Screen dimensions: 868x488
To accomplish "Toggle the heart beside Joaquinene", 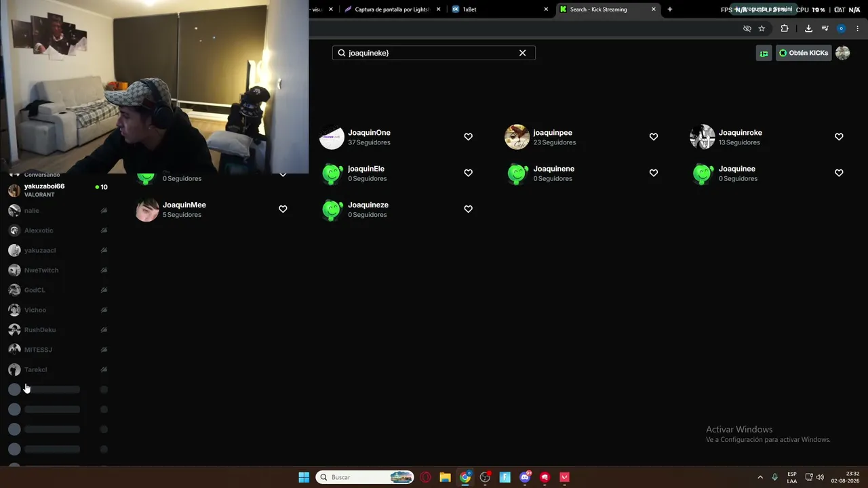I will [654, 173].
